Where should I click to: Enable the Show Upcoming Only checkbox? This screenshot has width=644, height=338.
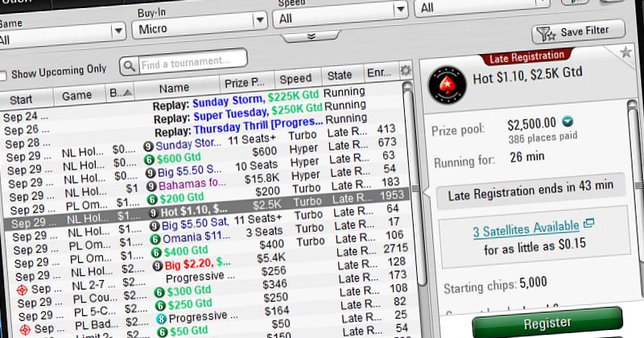[2, 74]
